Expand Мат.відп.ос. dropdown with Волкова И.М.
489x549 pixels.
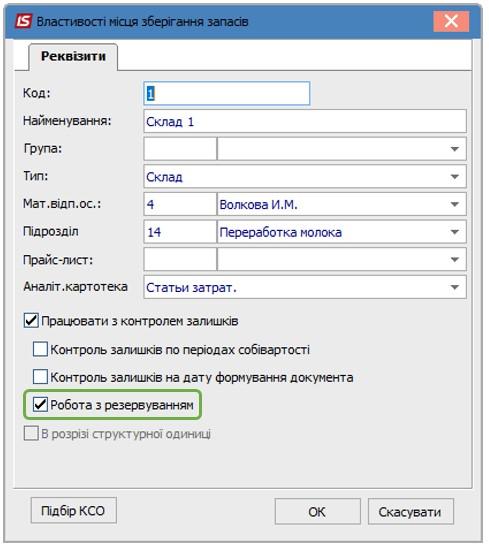tap(454, 204)
